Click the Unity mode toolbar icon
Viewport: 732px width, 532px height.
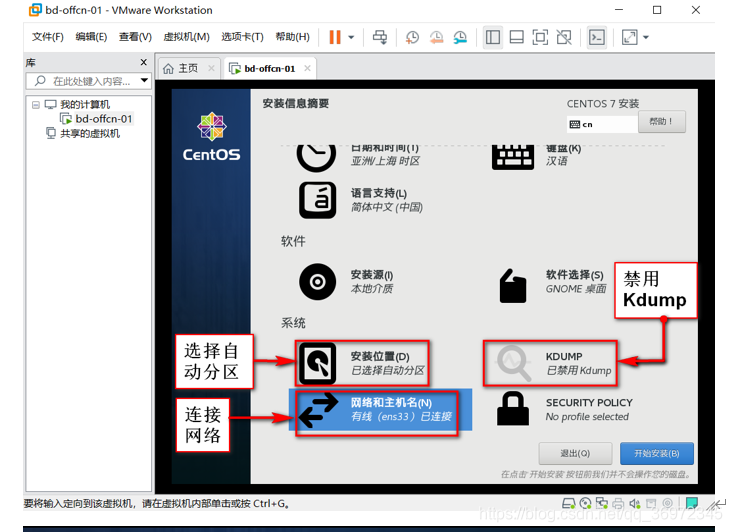coord(564,37)
